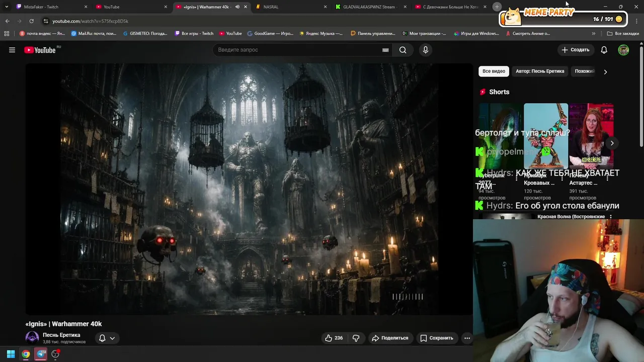Open the browser apps grid shortcut
Viewport: 644px width, 362px height.
click(x=7, y=34)
